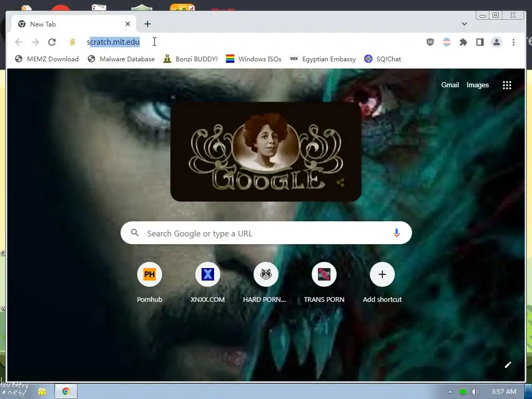532x399 pixels.
Task: Open a new tab with the plus button
Action: pos(147,24)
